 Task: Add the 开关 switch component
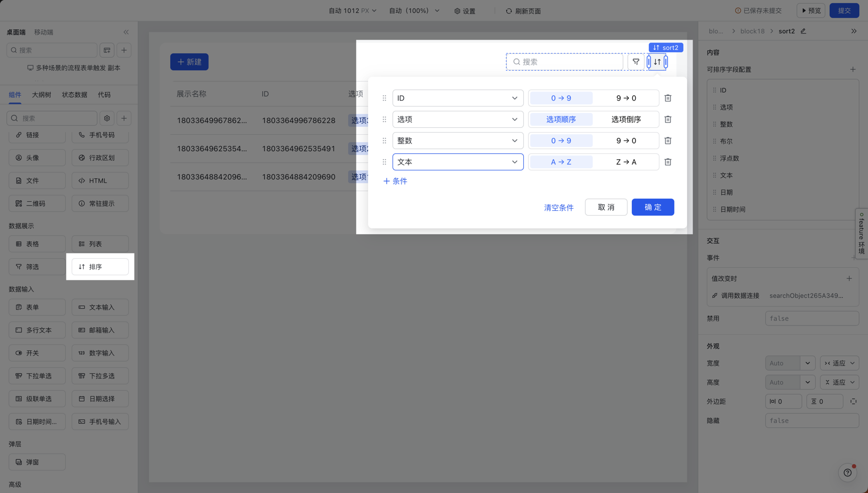tap(37, 353)
